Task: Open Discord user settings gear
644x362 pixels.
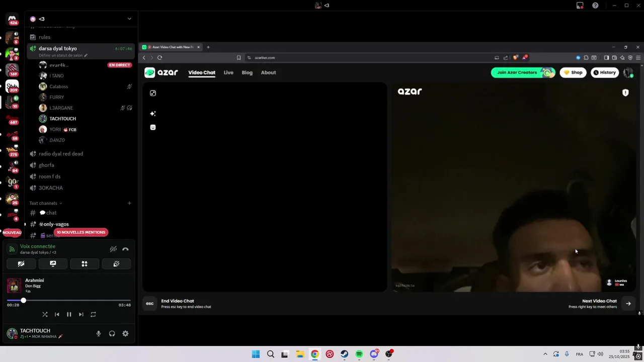Action: [125, 333]
